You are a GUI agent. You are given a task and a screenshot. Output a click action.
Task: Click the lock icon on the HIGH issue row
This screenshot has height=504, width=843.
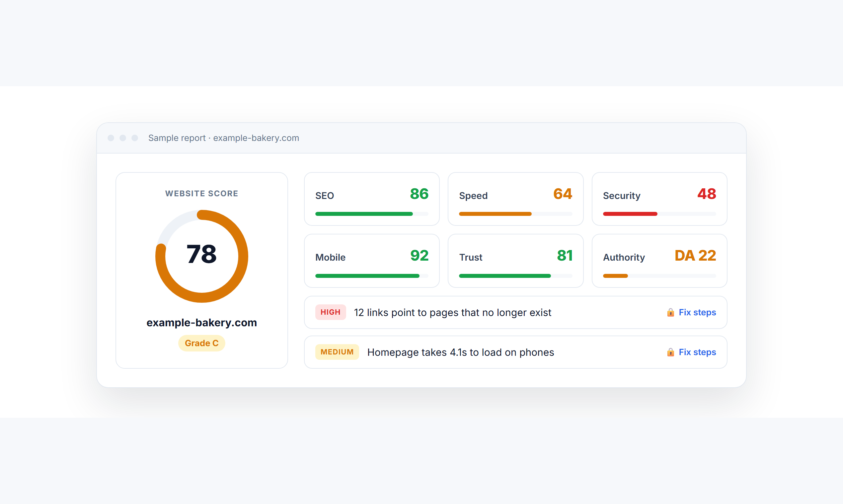(670, 312)
